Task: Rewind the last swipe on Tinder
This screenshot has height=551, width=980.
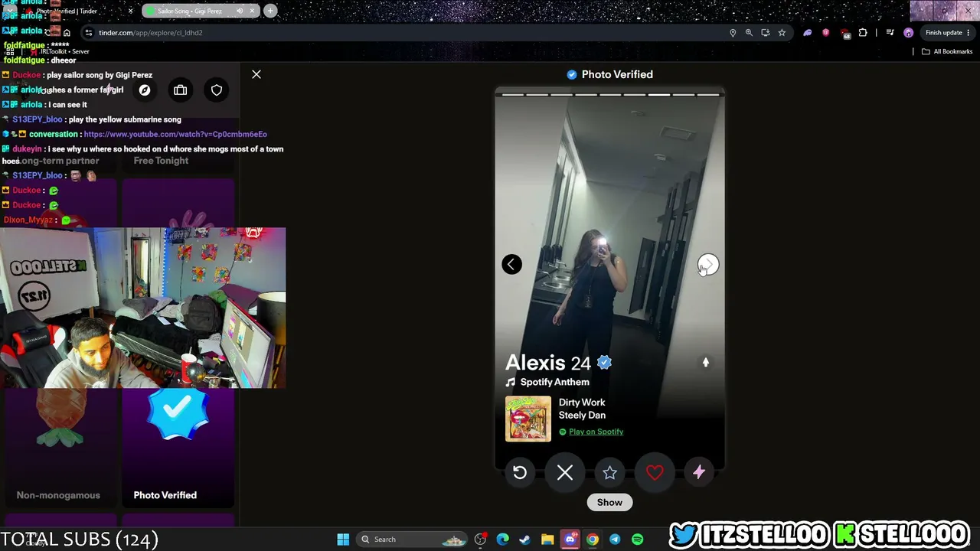Action: (x=520, y=473)
